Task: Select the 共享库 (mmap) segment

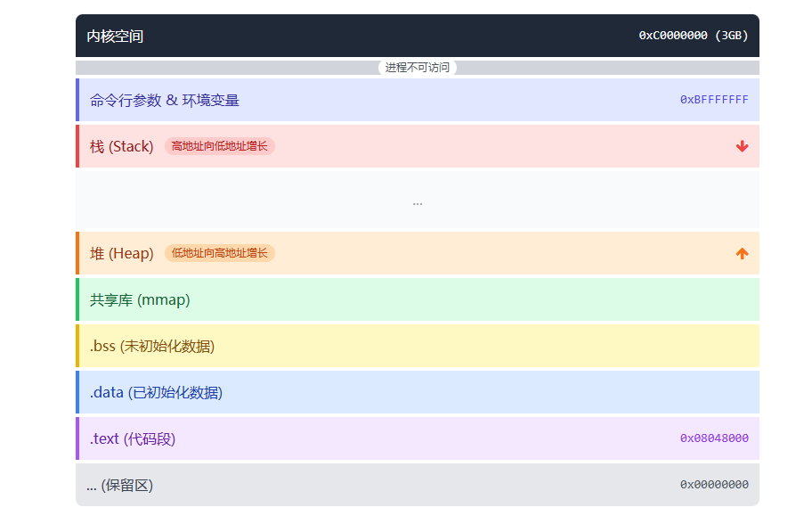Action: [x=418, y=299]
